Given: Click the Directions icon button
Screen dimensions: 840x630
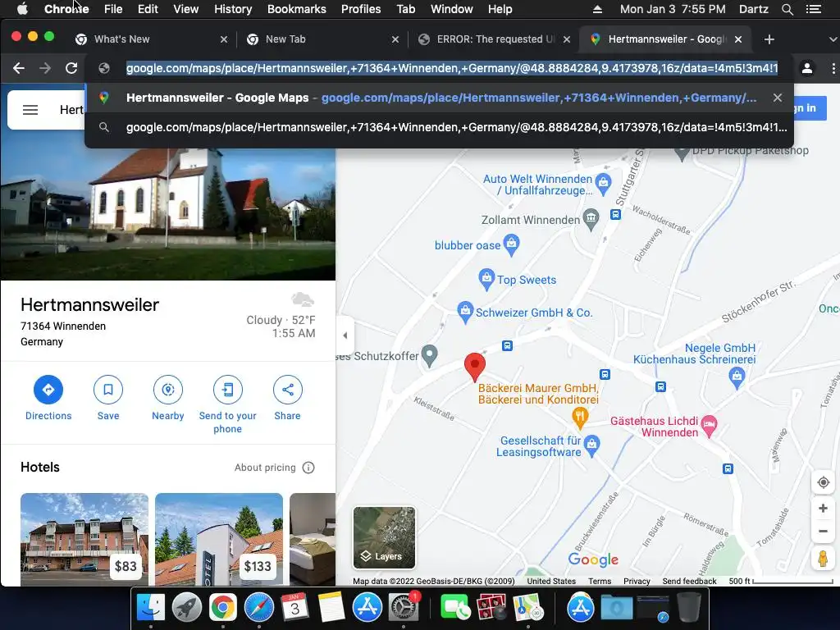Looking at the screenshot, I should (x=48, y=390).
